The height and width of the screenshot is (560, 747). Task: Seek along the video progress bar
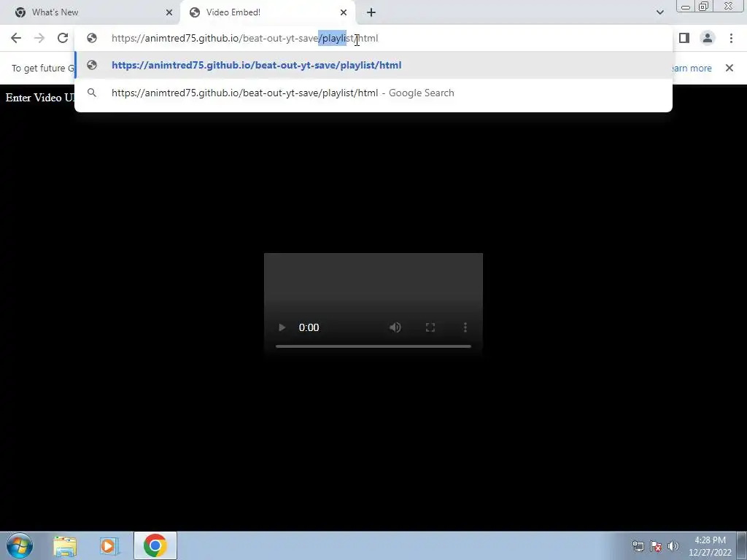[373, 346]
